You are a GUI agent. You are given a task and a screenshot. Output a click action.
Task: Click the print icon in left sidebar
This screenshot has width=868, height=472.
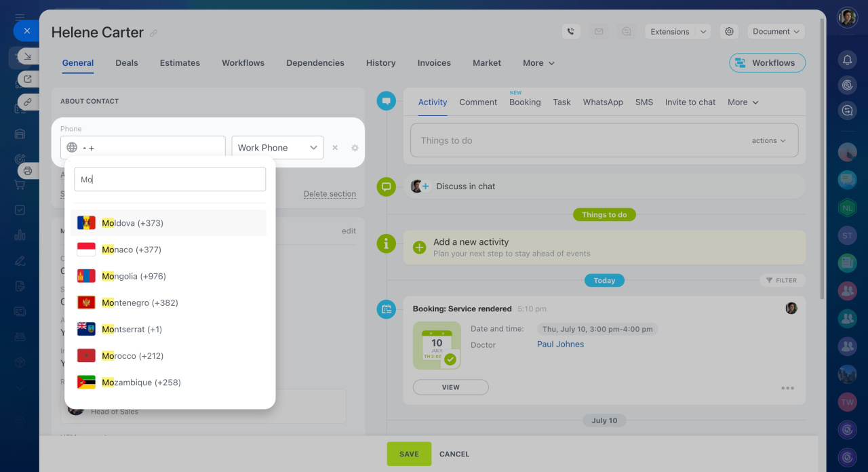[28, 170]
